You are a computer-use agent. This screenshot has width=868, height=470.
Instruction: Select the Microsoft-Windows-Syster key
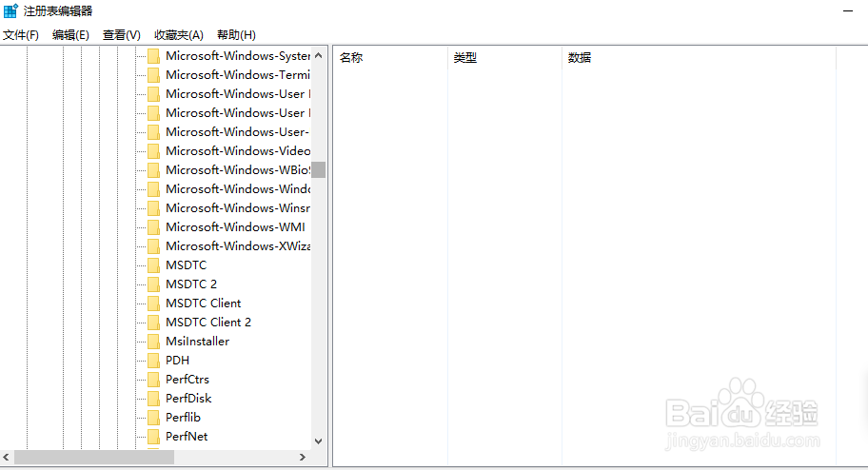coord(238,56)
